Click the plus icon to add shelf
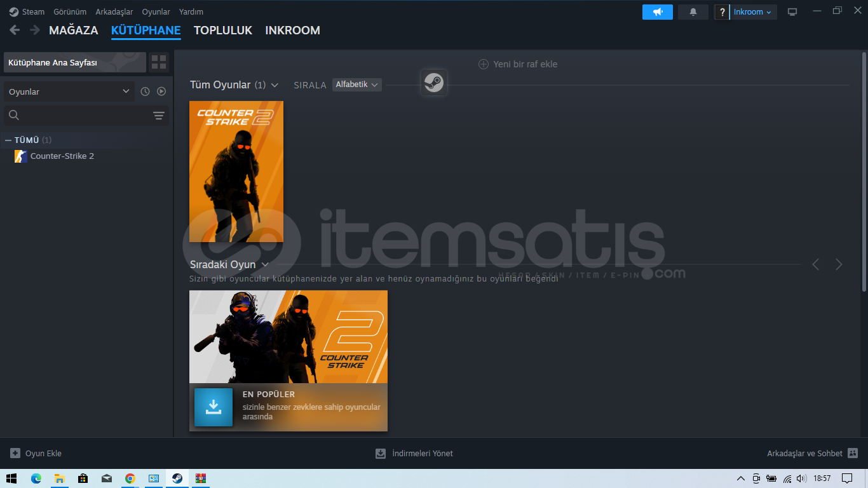This screenshot has height=488, width=868. [x=484, y=64]
